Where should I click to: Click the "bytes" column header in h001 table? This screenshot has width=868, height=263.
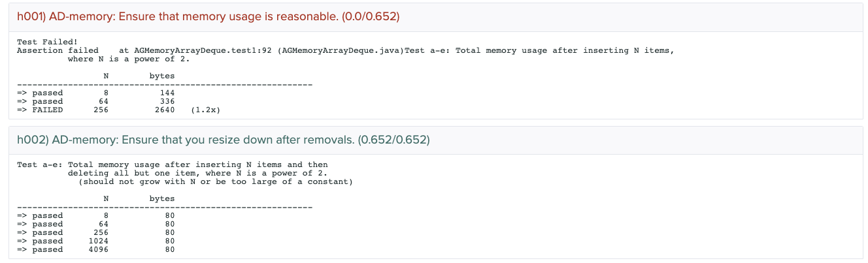(162, 76)
